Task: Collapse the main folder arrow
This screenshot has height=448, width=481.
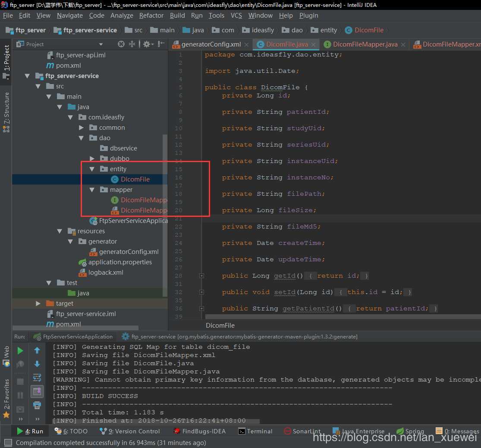Action: tap(49, 97)
